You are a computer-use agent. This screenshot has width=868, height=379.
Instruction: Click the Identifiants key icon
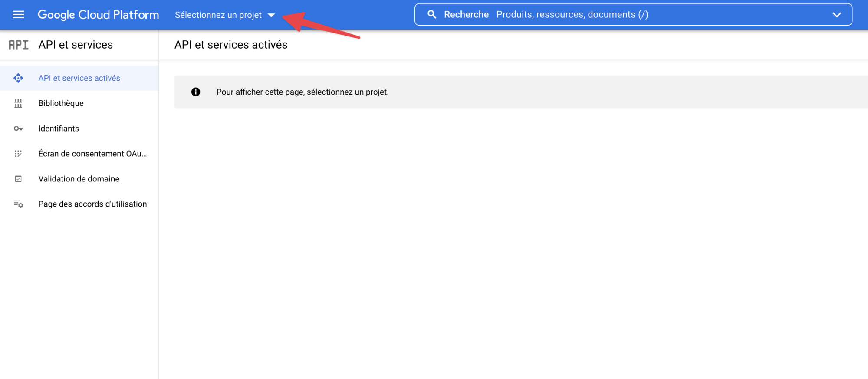coord(18,129)
